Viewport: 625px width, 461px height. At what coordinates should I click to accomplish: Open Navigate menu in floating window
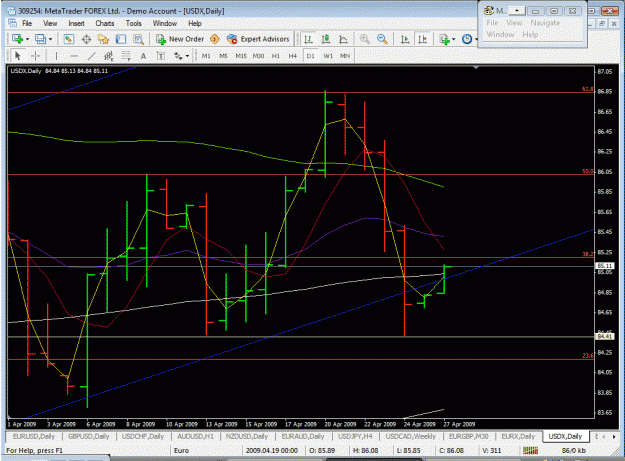click(x=545, y=23)
